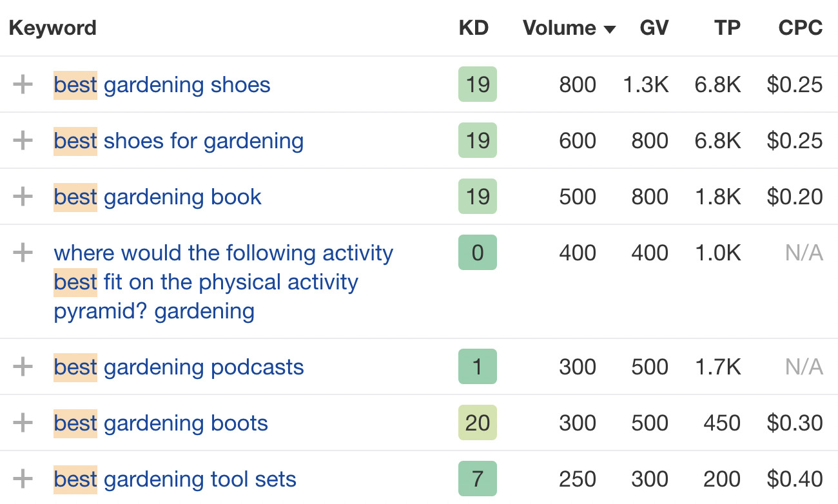The image size is (838, 504).
Task: Open the keyword "best gardening podcasts"
Action: [x=178, y=367]
